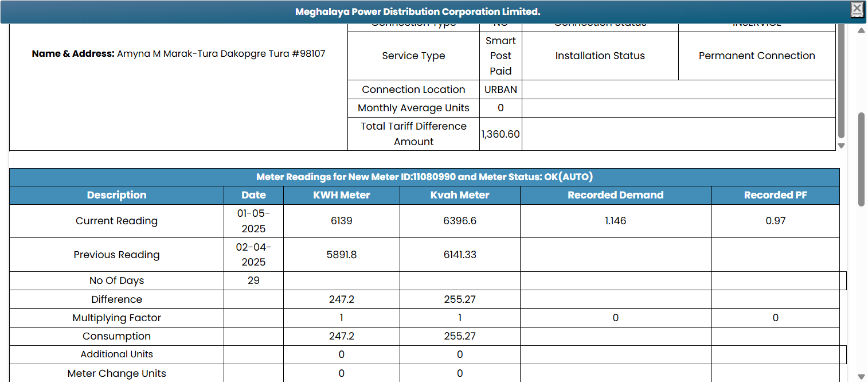Click the Description column header
868x382 pixels.
point(116,195)
